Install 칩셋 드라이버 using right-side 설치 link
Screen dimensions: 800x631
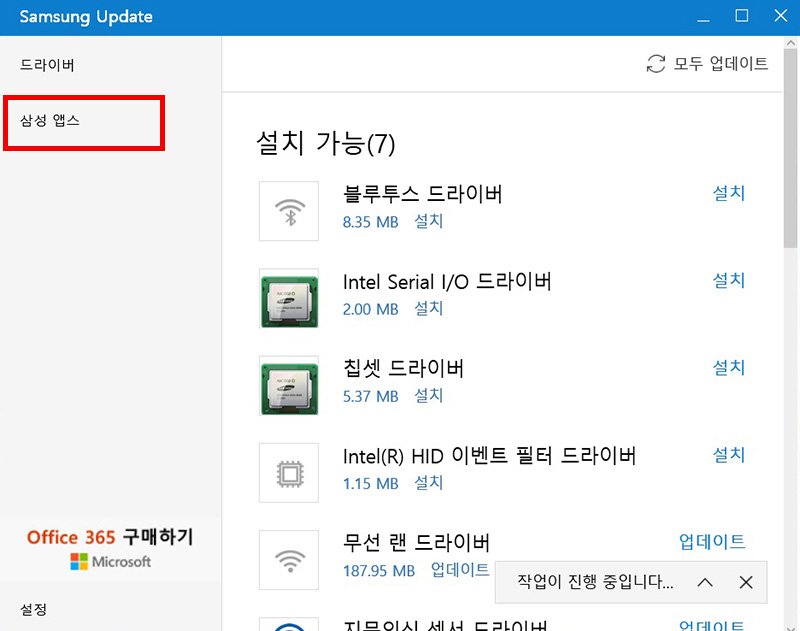tap(729, 367)
